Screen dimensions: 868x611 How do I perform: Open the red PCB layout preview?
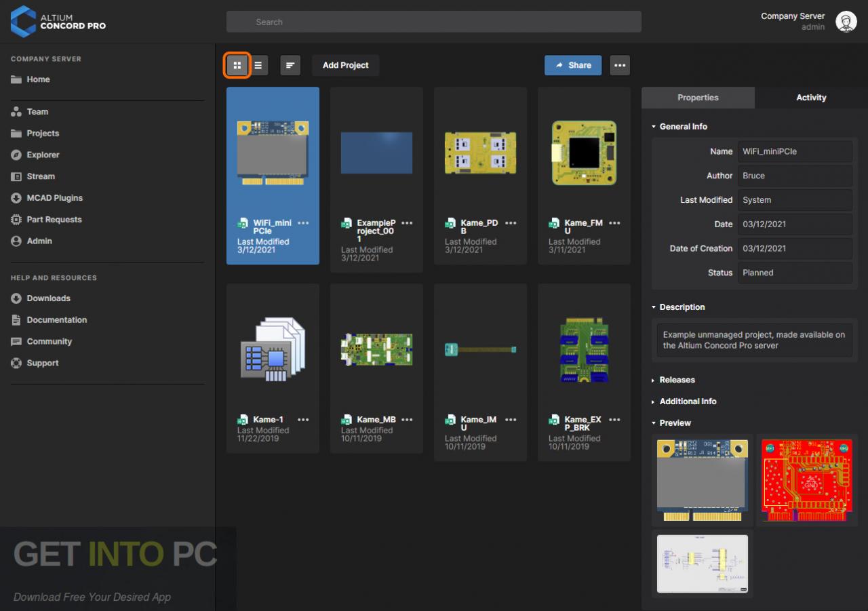point(806,481)
